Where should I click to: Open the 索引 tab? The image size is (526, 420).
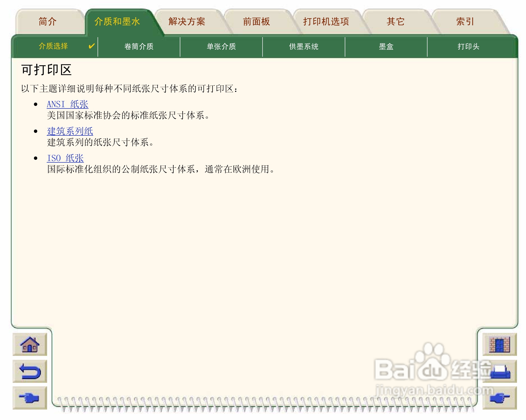point(465,22)
